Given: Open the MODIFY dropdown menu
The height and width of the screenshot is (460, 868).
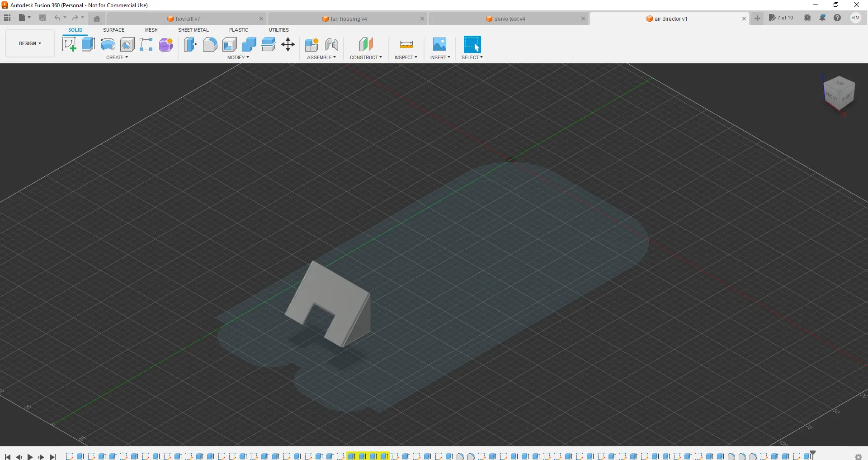Looking at the screenshot, I should pyautogui.click(x=238, y=57).
